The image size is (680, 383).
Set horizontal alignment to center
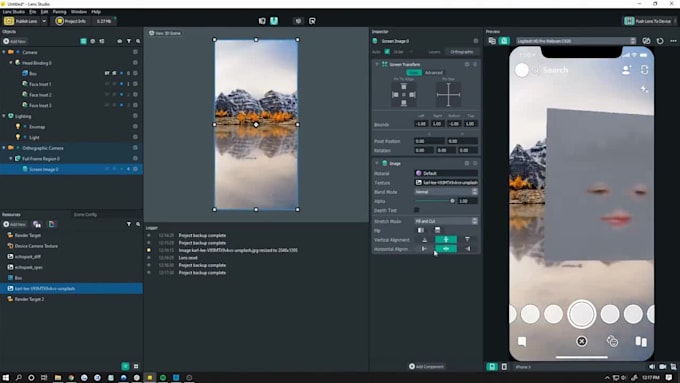tap(446, 249)
